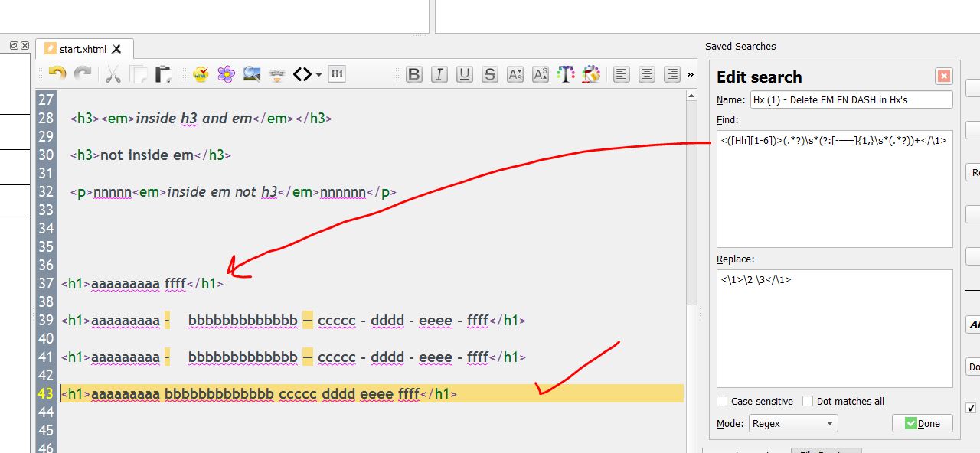
Task: Align text right
Action: (672, 74)
